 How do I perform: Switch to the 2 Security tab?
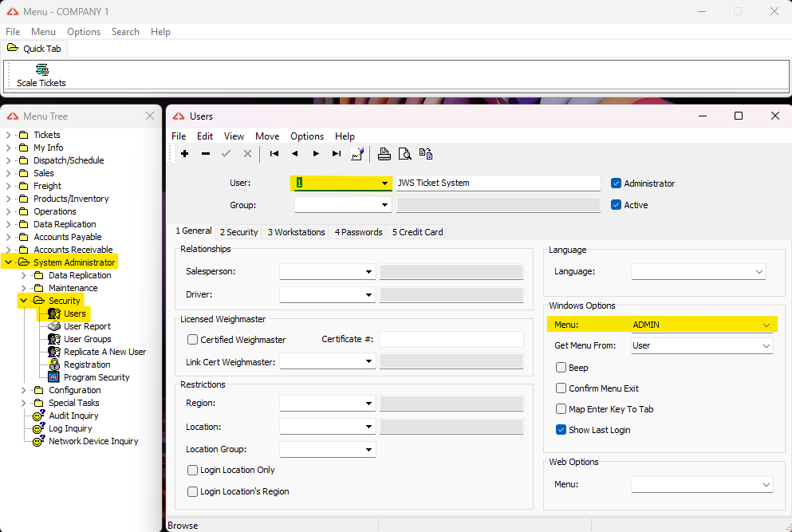(239, 232)
